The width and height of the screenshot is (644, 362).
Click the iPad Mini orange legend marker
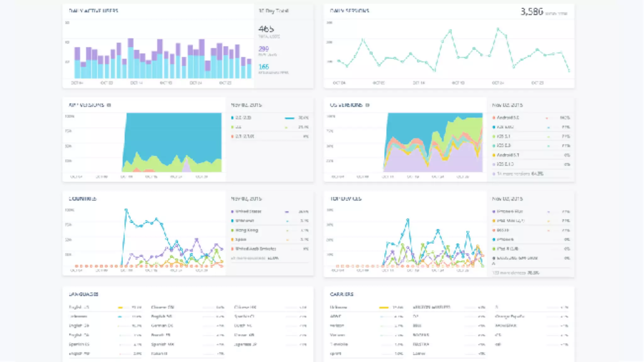[494, 221]
